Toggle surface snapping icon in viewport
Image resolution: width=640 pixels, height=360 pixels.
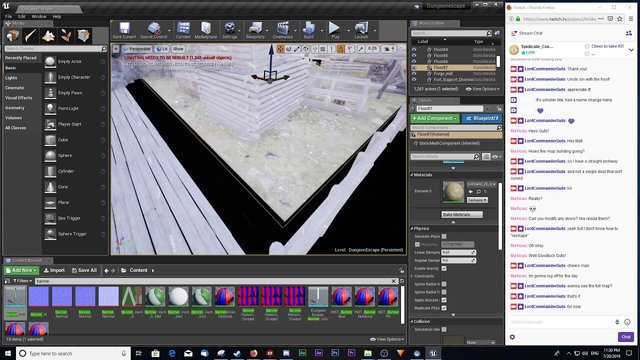[315, 49]
